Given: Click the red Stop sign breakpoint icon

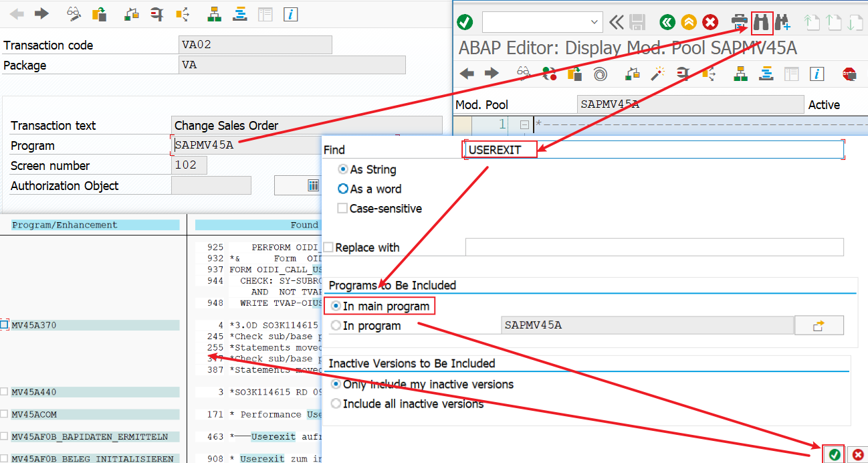Looking at the screenshot, I should [850, 74].
